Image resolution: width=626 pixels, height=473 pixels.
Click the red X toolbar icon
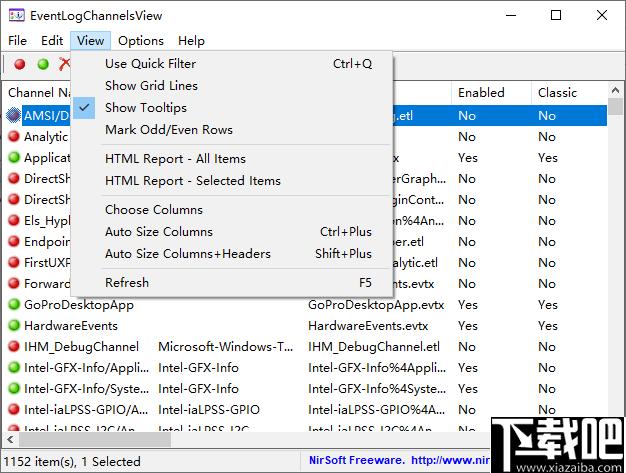(64, 64)
